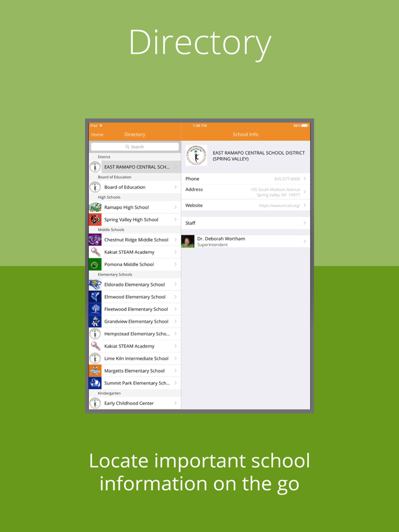The image size is (399, 532).
Task: Expand the Address row chevron
Action: click(x=304, y=192)
